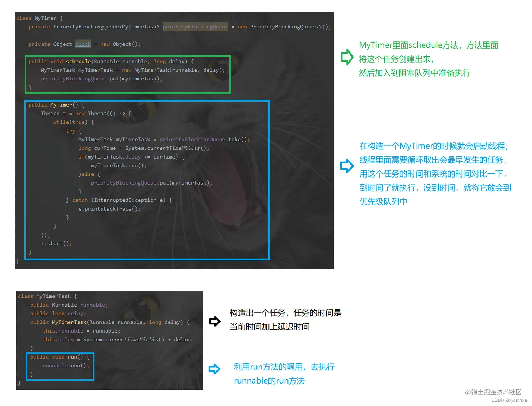The image size is (532, 406).
Task: Click the 'this.runnable = runnable;' assignment
Action: click(x=82, y=331)
